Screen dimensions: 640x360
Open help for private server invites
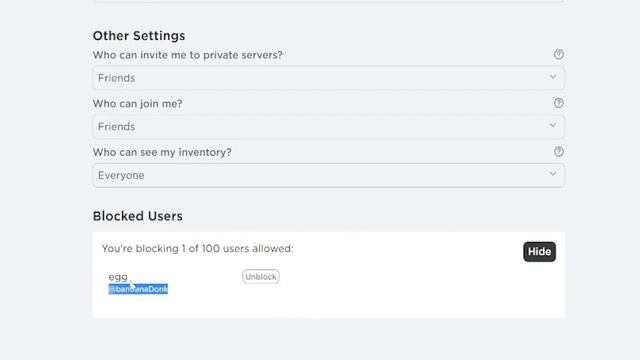coord(558,54)
